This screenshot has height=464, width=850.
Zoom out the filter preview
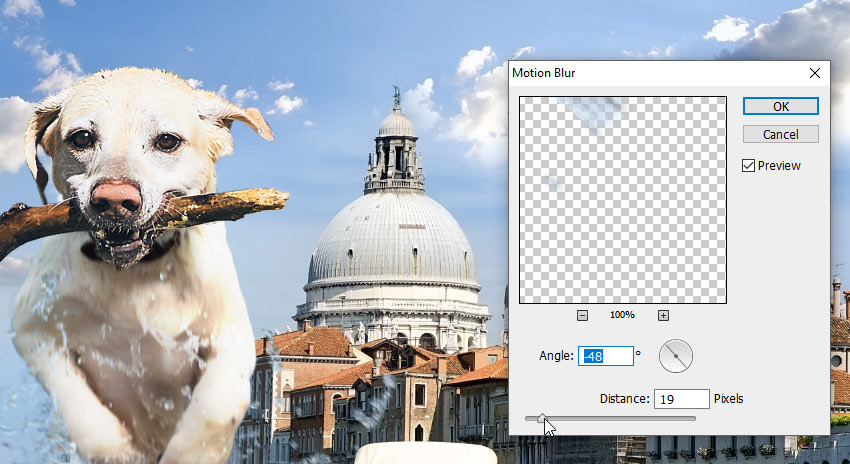[x=582, y=315]
